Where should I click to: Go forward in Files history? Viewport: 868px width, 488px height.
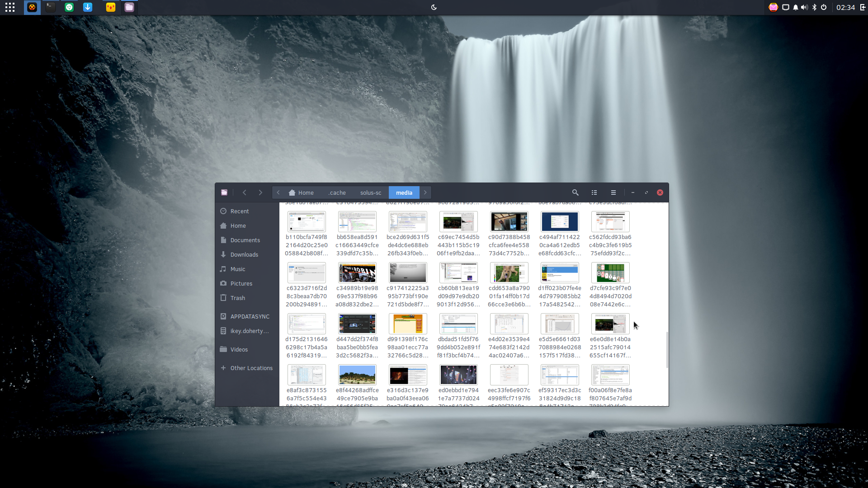(260, 192)
